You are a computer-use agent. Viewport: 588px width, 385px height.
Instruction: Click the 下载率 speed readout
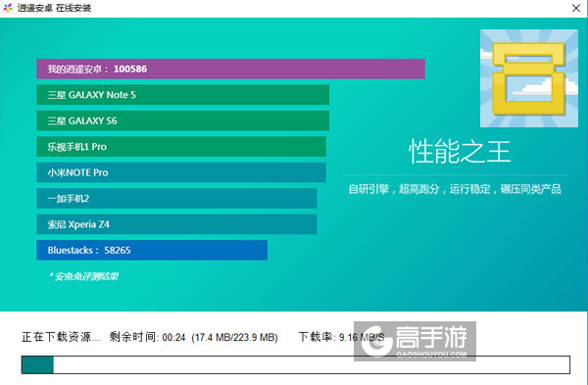(x=341, y=337)
